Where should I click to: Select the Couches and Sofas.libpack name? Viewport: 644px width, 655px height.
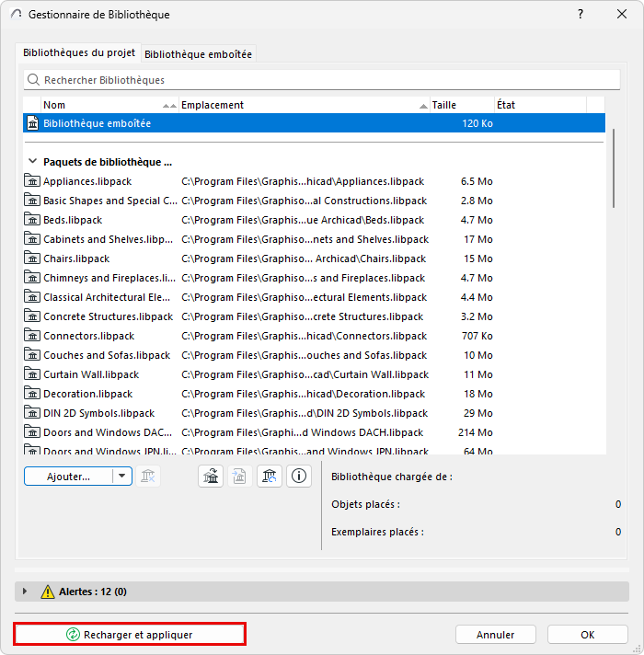point(107,355)
